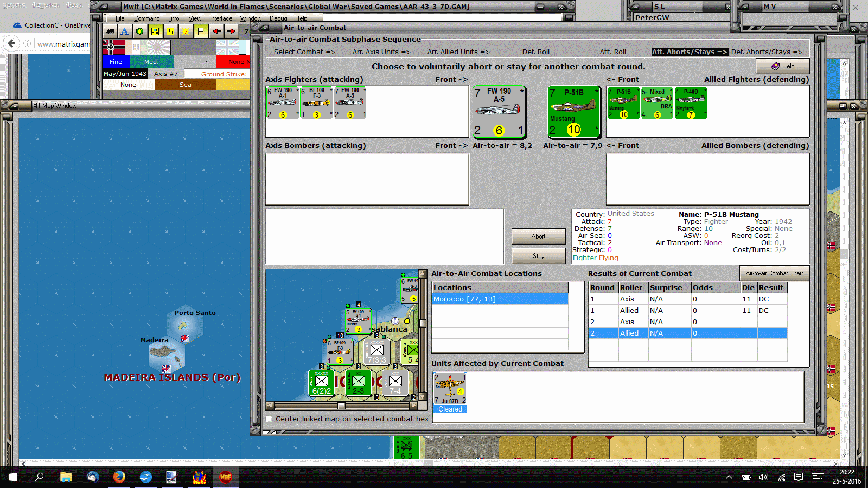Click the red left arrow toolbar icon
868x488 pixels.
pyautogui.click(x=216, y=31)
